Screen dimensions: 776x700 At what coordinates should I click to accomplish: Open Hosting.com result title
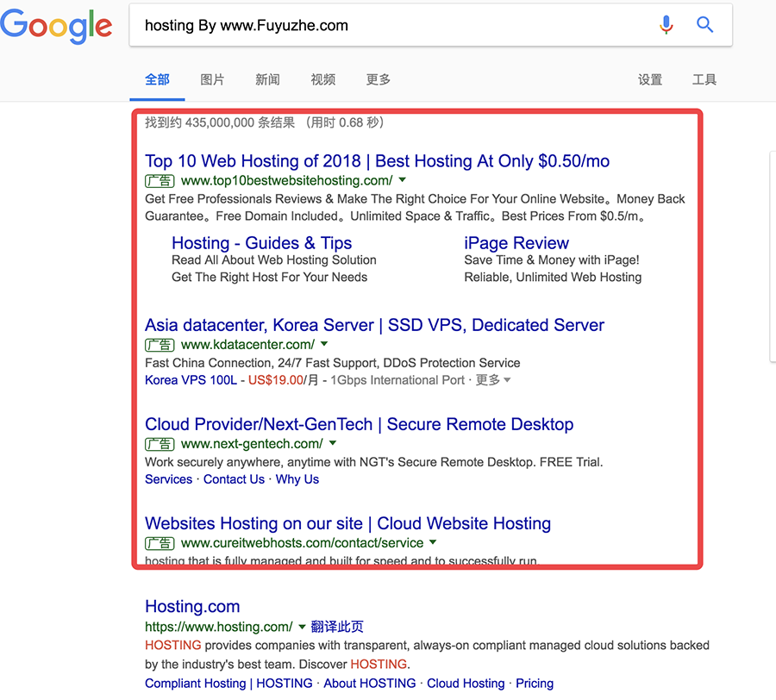[192, 607]
